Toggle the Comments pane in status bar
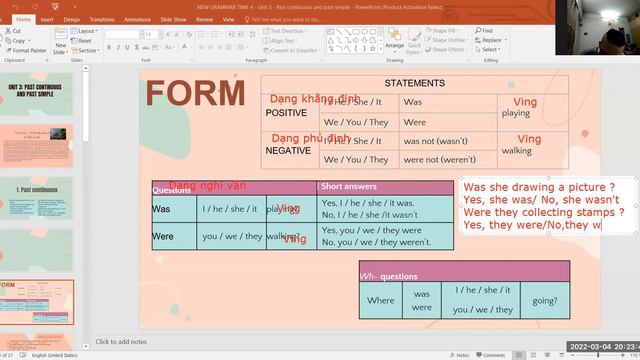Image resolution: width=640 pixels, height=360 pixels. click(490, 355)
